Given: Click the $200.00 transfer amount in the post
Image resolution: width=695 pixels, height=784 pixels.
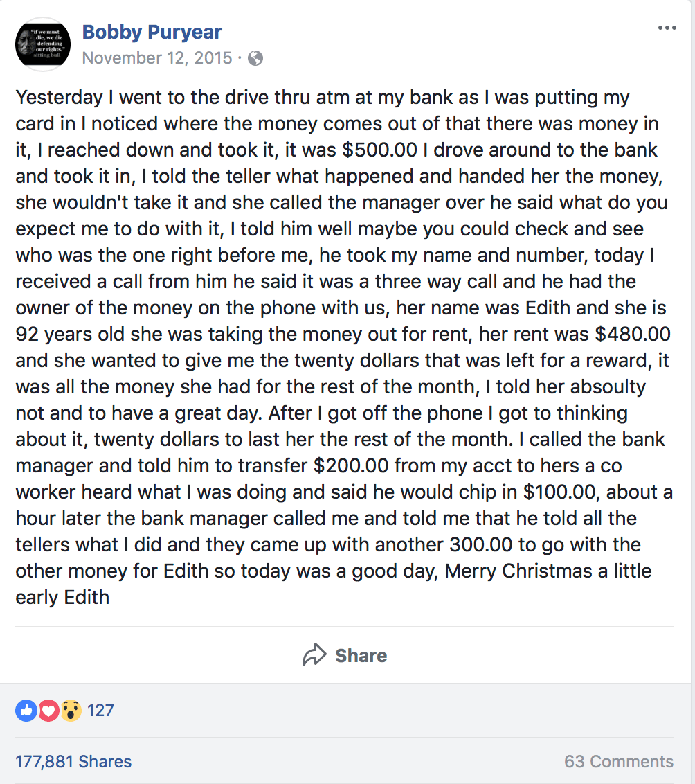Looking at the screenshot, I should click(x=351, y=465).
